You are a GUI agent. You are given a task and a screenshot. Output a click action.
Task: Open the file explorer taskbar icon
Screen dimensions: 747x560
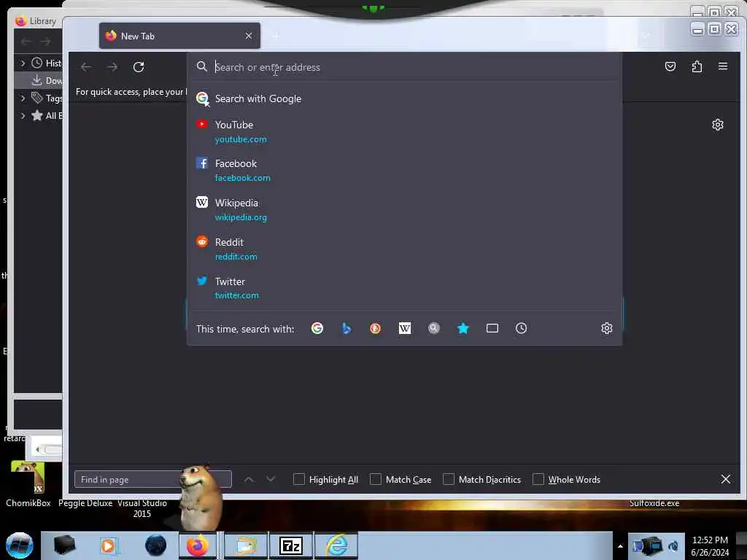(x=245, y=545)
